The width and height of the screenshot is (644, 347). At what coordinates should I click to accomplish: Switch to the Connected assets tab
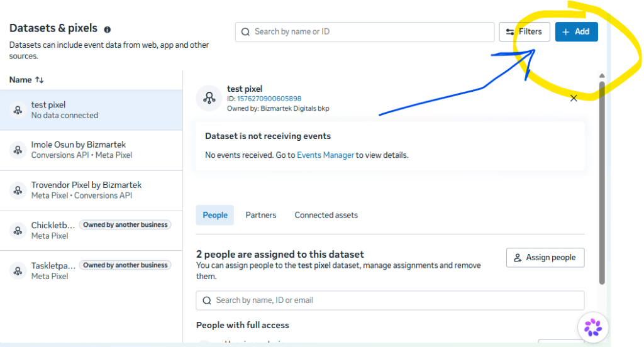(326, 215)
